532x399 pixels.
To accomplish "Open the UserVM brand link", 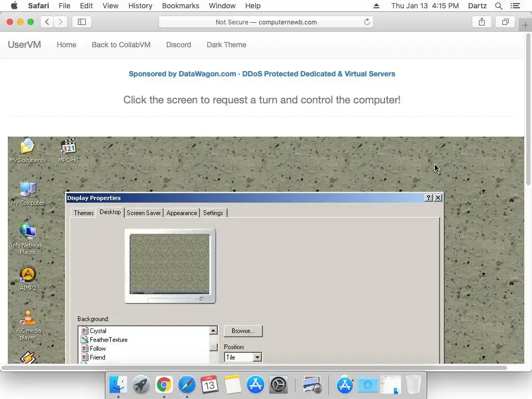I will pos(24,45).
